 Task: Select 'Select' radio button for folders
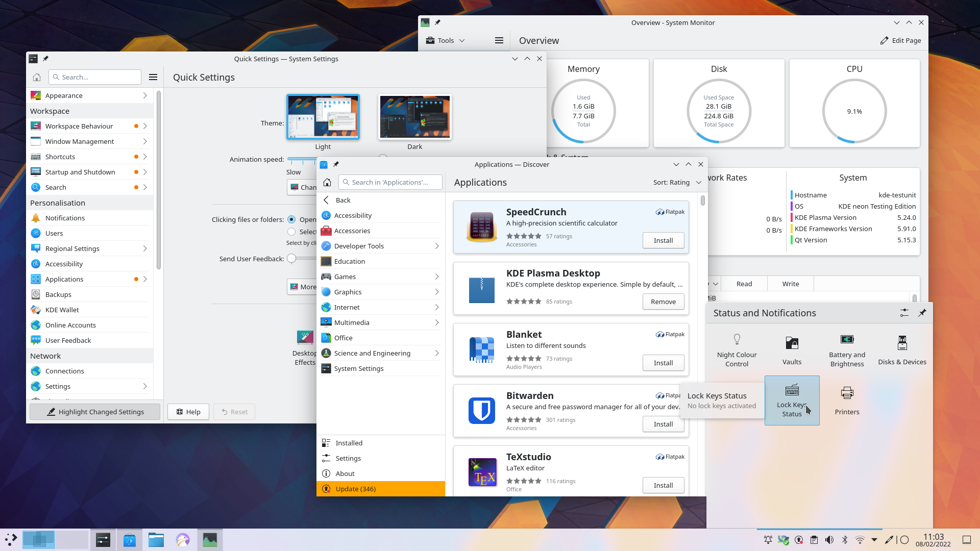tap(292, 232)
